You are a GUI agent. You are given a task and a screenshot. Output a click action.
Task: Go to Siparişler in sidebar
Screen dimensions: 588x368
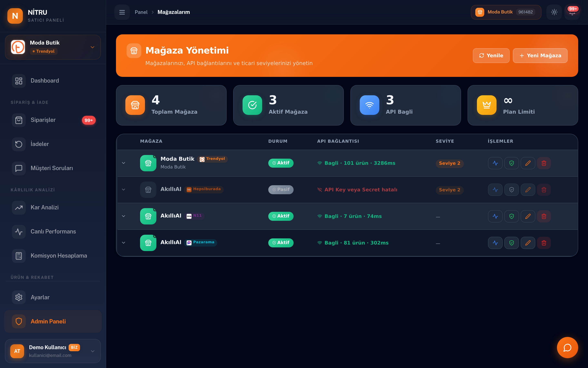53,120
